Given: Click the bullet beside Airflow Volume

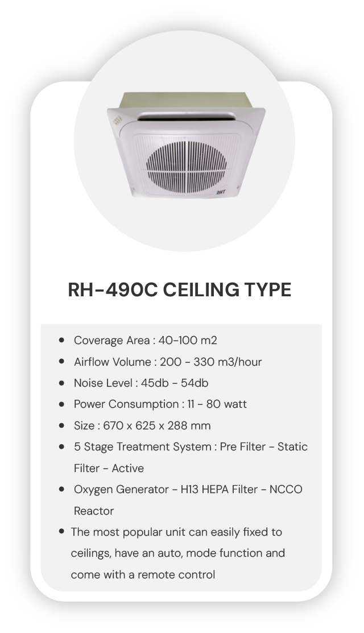Looking at the screenshot, I should coord(61,362).
